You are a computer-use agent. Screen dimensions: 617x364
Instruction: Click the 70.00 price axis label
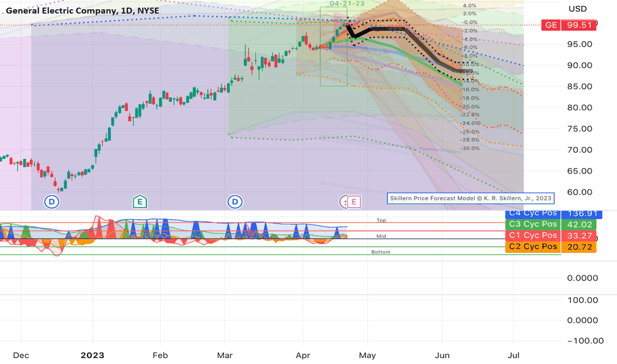point(580,150)
